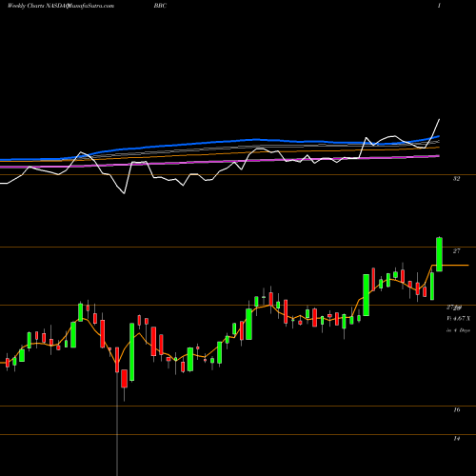Click the '32' price axis label
476x476 pixels.
coord(456,179)
